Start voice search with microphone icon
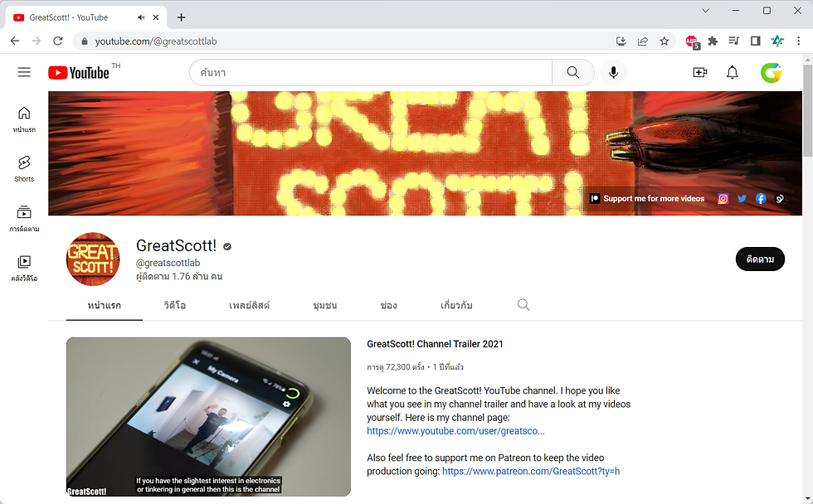Screen dimensions: 813x504 pos(613,72)
